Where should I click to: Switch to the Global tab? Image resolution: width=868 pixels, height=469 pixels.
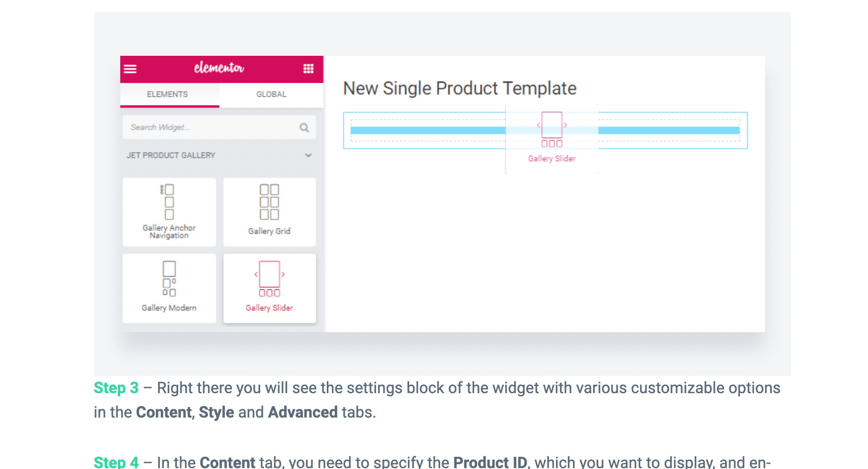pos(271,94)
